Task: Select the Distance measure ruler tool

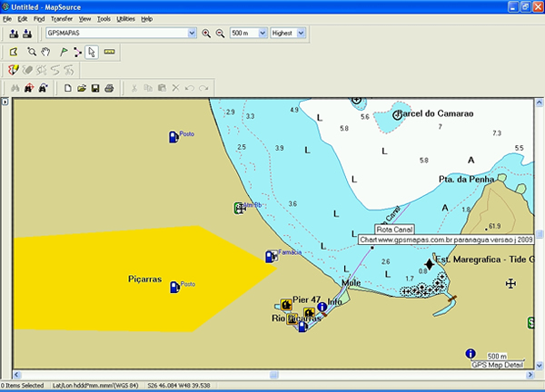Action: point(110,52)
